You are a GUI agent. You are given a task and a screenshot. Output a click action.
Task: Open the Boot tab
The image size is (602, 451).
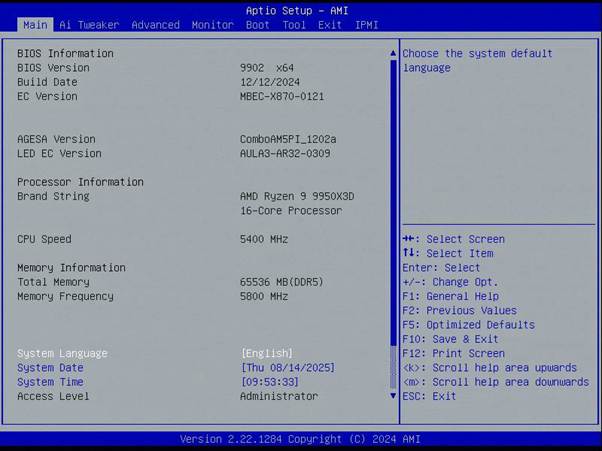click(258, 25)
